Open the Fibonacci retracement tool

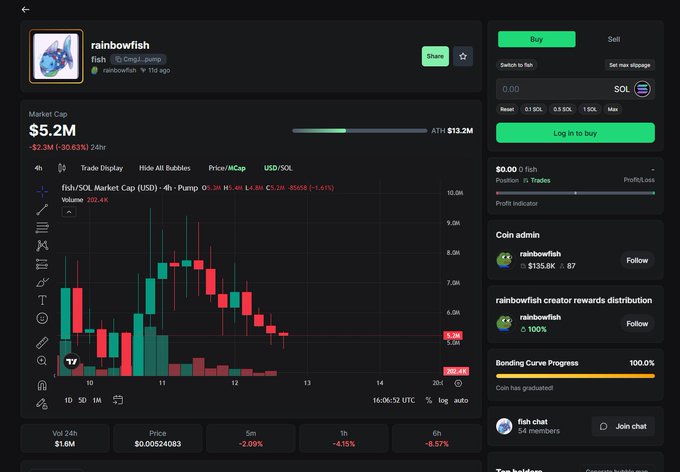pyautogui.click(x=42, y=227)
